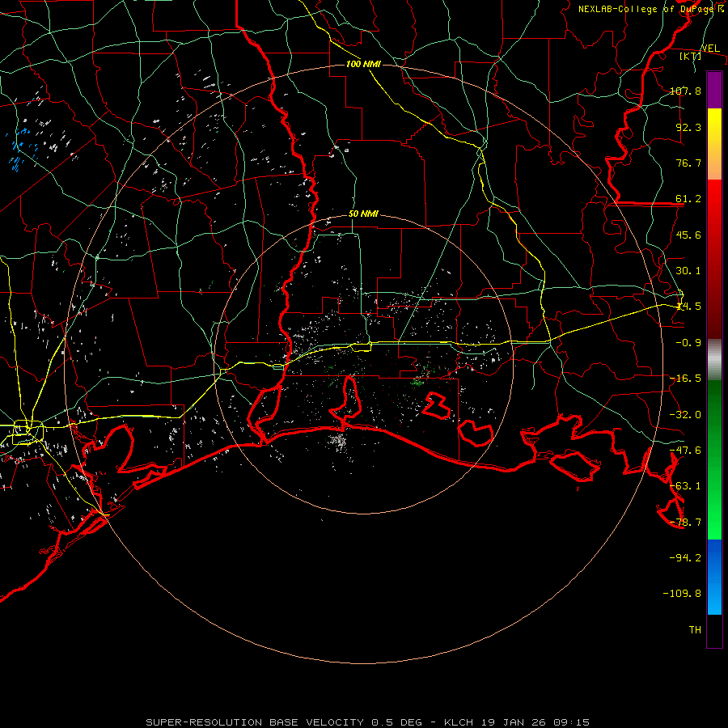Click the -78.7 scale value

tap(686, 523)
